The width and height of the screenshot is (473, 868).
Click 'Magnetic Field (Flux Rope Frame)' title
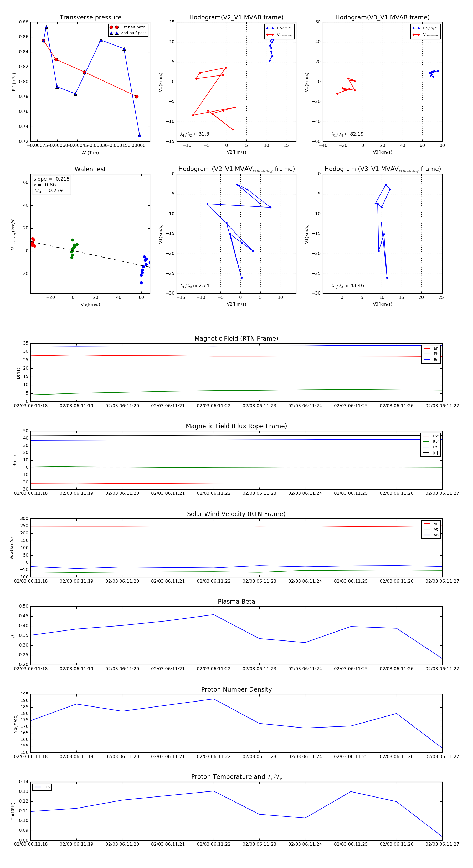click(x=236, y=426)
